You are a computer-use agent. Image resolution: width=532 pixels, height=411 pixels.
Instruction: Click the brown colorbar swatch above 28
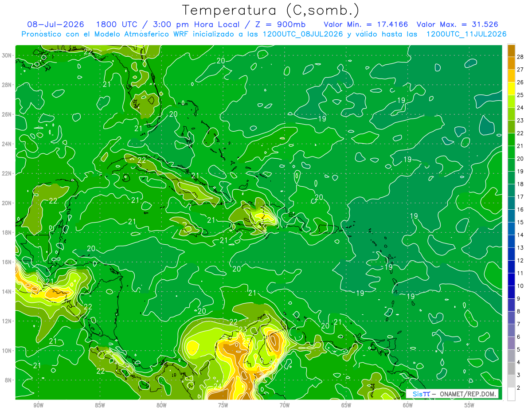click(512, 51)
